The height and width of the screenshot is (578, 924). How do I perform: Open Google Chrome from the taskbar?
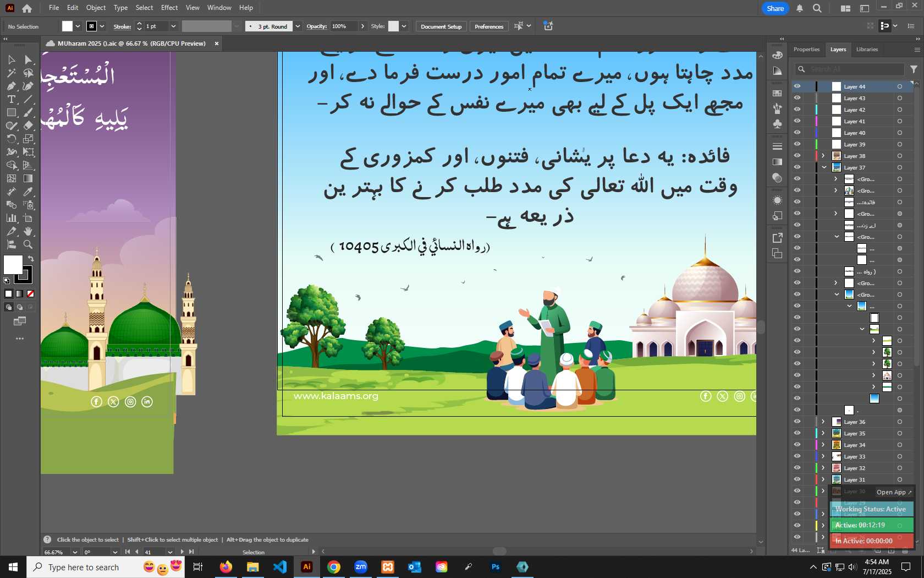(x=334, y=566)
